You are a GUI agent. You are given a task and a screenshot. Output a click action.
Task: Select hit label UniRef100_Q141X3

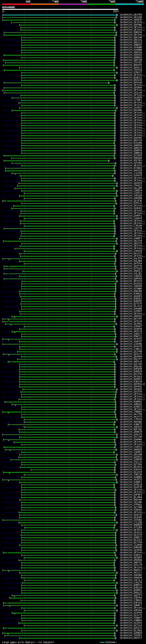131,533
